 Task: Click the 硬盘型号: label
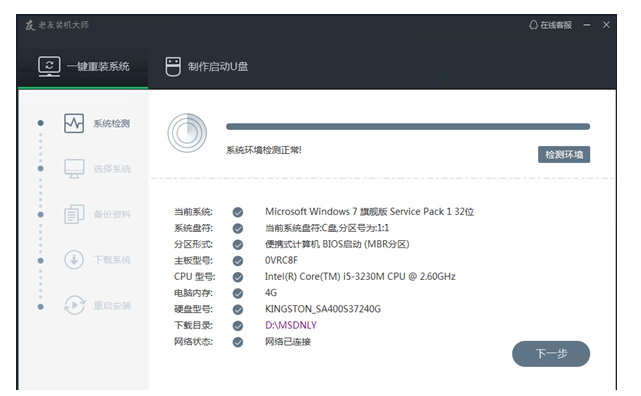(193, 309)
